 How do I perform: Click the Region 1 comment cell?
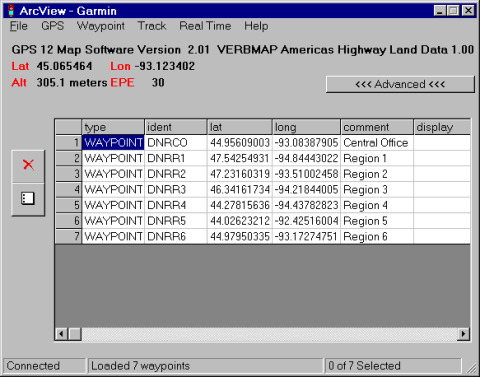[x=377, y=158]
